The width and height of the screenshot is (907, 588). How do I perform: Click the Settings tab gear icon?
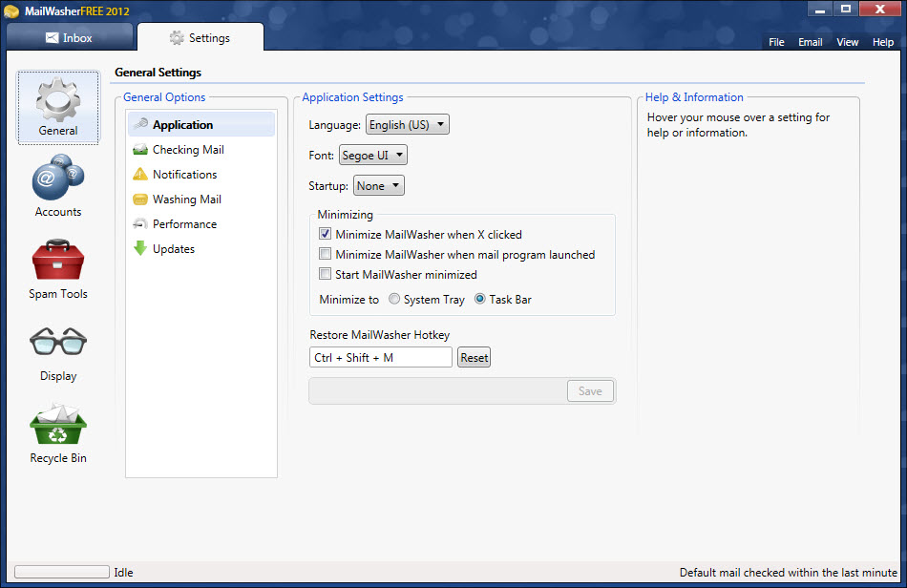(x=177, y=37)
